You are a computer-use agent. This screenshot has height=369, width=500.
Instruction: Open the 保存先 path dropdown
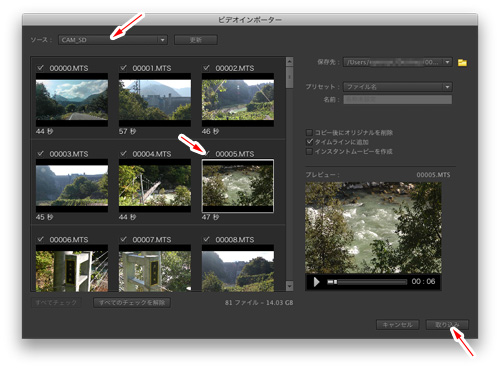point(398,62)
